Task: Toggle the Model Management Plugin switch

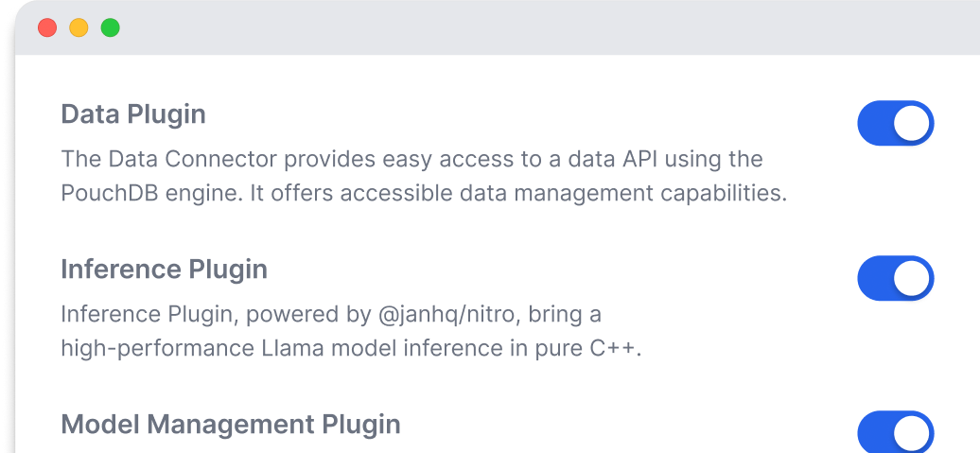Action: click(895, 432)
